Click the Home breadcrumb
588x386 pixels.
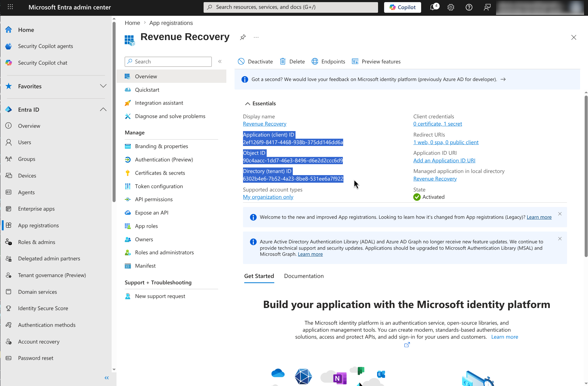point(132,23)
